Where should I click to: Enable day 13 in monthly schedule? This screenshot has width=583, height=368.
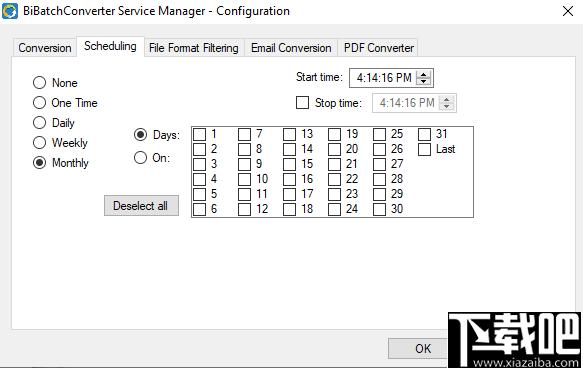pos(289,134)
